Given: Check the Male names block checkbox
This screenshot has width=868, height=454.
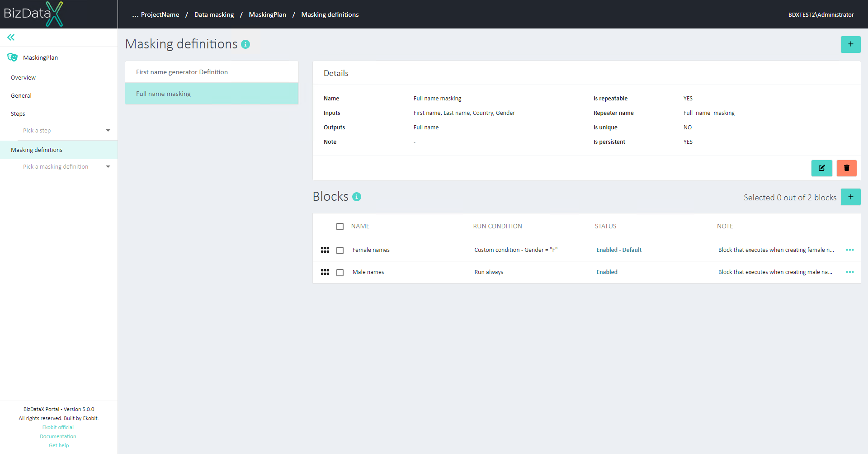Looking at the screenshot, I should (340, 272).
